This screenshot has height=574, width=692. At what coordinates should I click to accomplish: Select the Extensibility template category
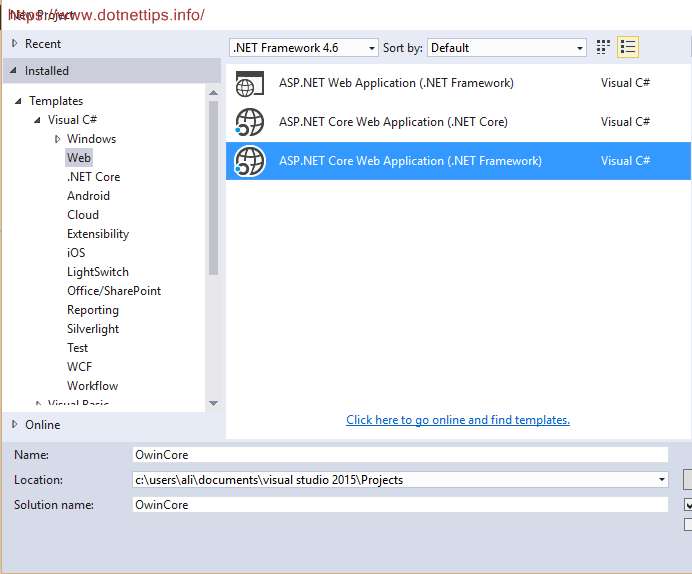click(x=98, y=234)
